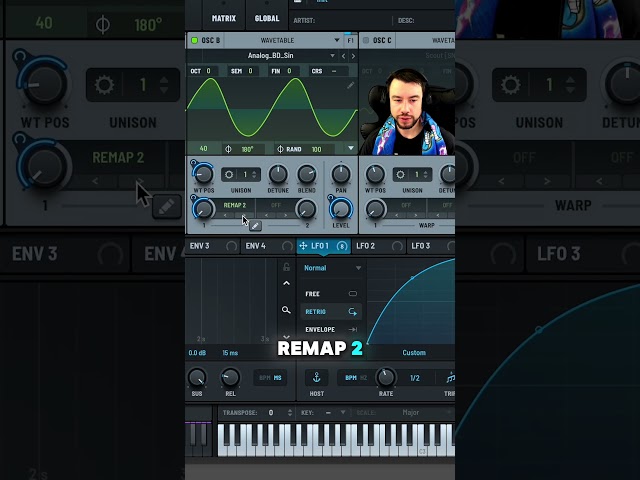
Task: Select next wavetable arrow for Analog_BD_Sin
Action: pos(353,56)
